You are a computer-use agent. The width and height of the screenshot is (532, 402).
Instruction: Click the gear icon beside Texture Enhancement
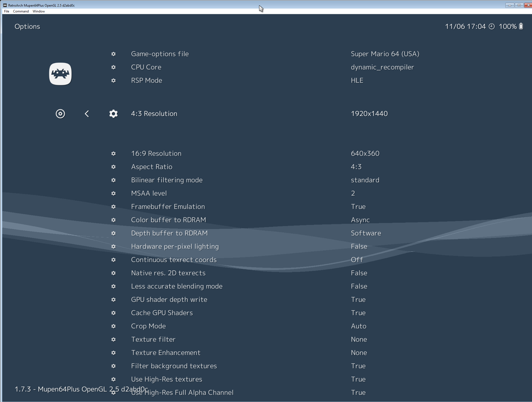pos(113,353)
